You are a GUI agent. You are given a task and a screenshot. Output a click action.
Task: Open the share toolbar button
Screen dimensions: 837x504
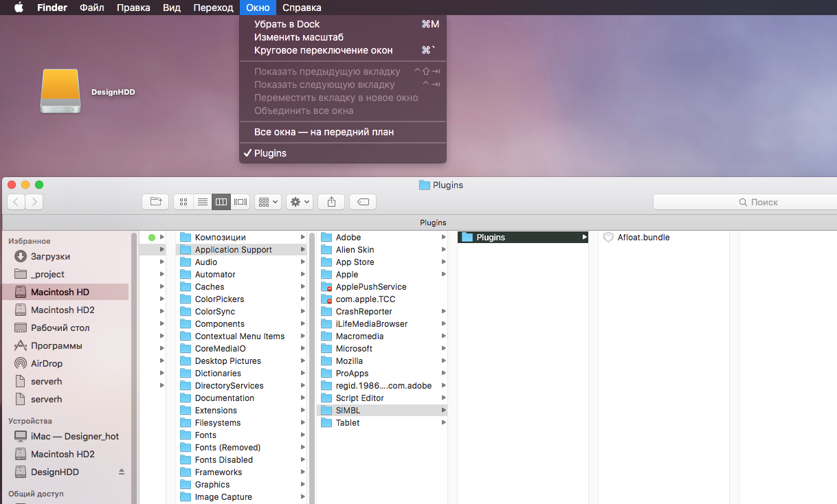[x=332, y=202]
